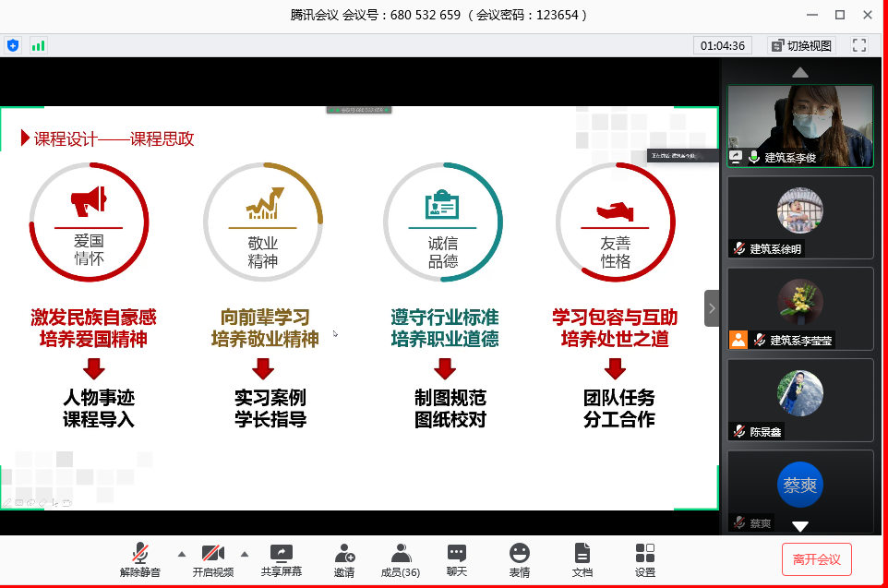Open the 设置 settings icon
This screenshot has height=588, width=888.
point(645,558)
